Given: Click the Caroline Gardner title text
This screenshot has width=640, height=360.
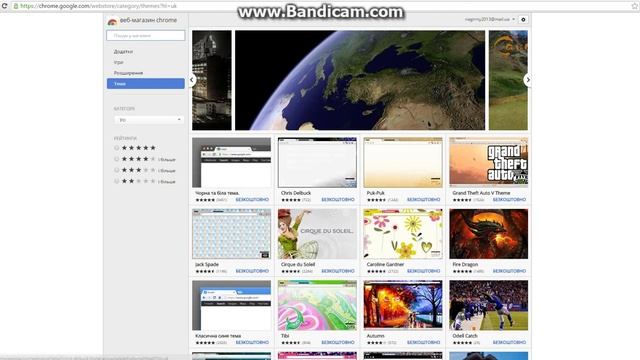Looking at the screenshot, I should (385, 264).
